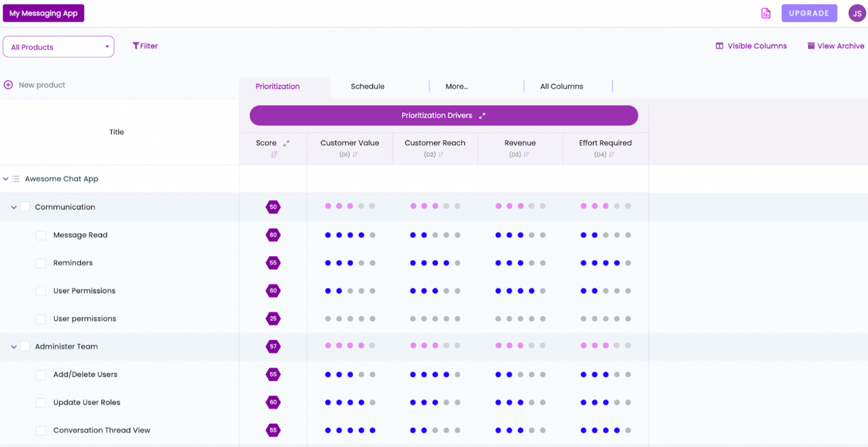The height and width of the screenshot is (447, 868).
Task: Set Message Read Customer Value fifth dot
Action: point(373,235)
